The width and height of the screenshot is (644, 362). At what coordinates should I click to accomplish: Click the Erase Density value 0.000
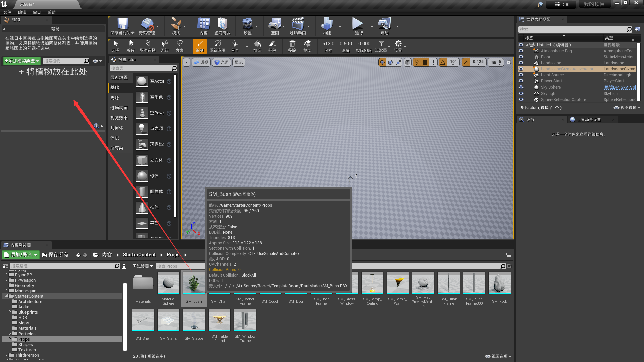364,44
